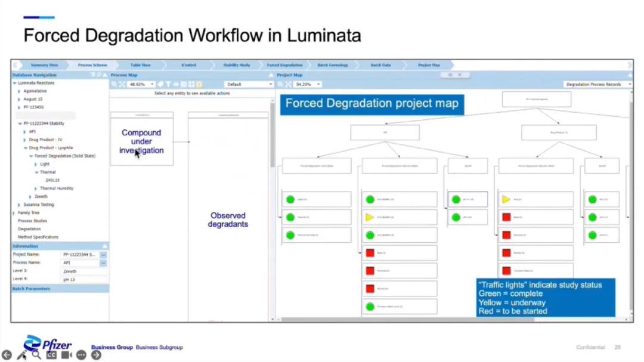
Task: Toggle the CC subtitles button
Action: point(51,355)
